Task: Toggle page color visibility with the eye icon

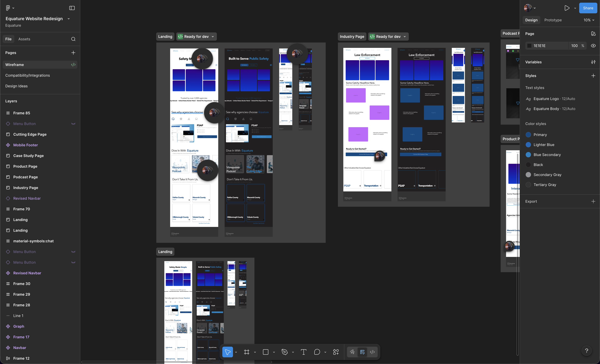Action: 593,45
